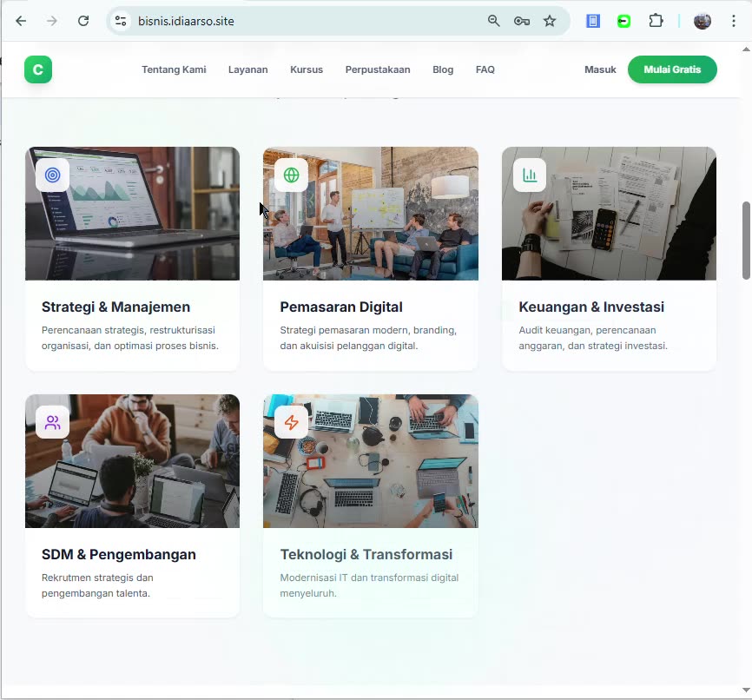This screenshot has width=752, height=700.
Task: Click the blue extension icon in toolbar
Action: (593, 21)
